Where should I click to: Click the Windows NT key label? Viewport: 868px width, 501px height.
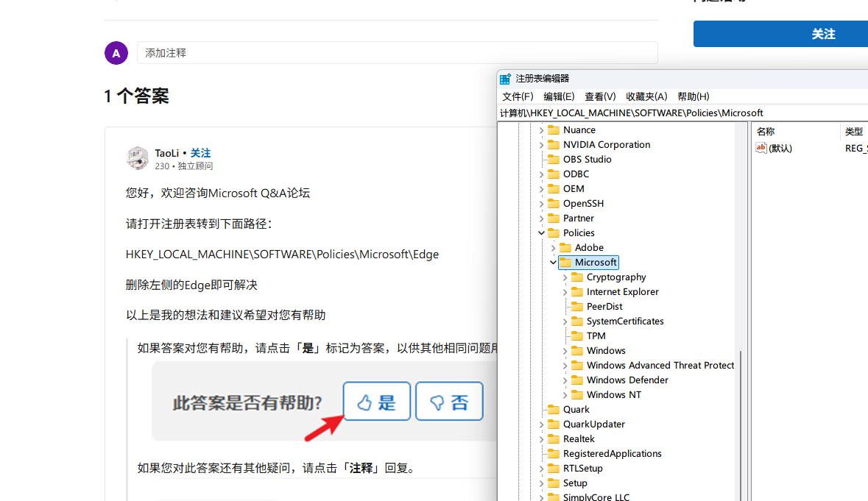tap(613, 395)
